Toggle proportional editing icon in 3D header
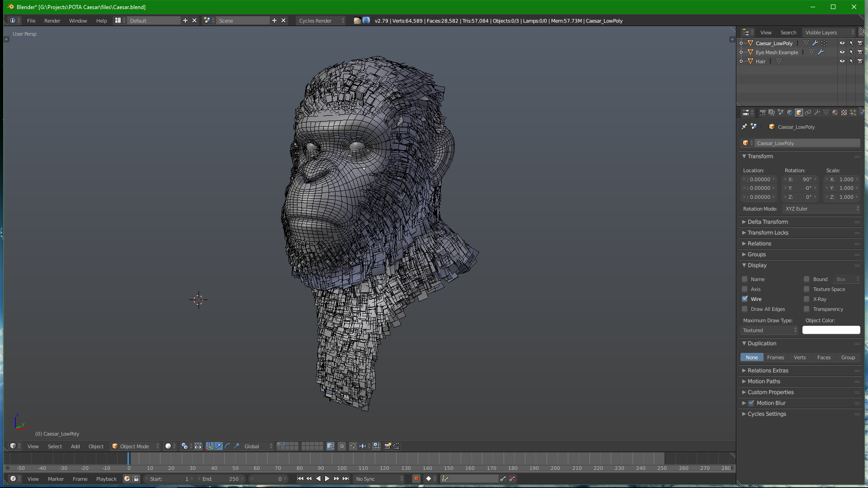The image size is (868, 488). pos(342,446)
